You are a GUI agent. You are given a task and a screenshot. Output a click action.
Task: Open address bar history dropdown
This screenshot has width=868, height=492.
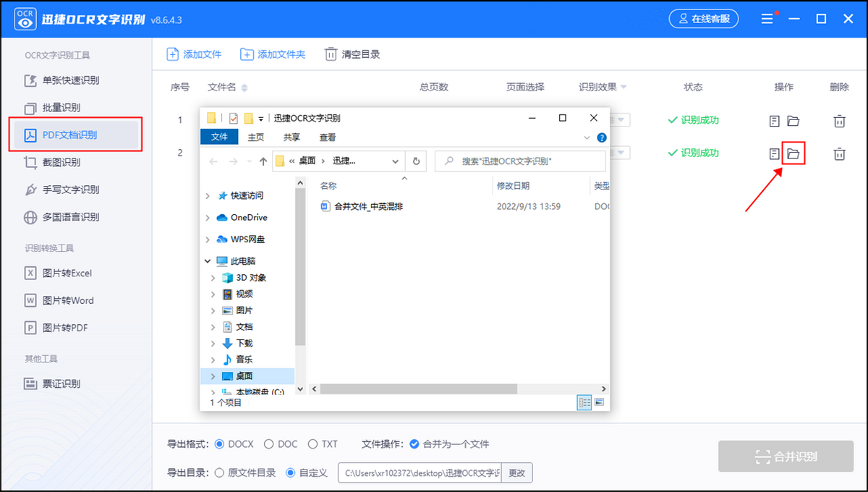coord(396,161)
